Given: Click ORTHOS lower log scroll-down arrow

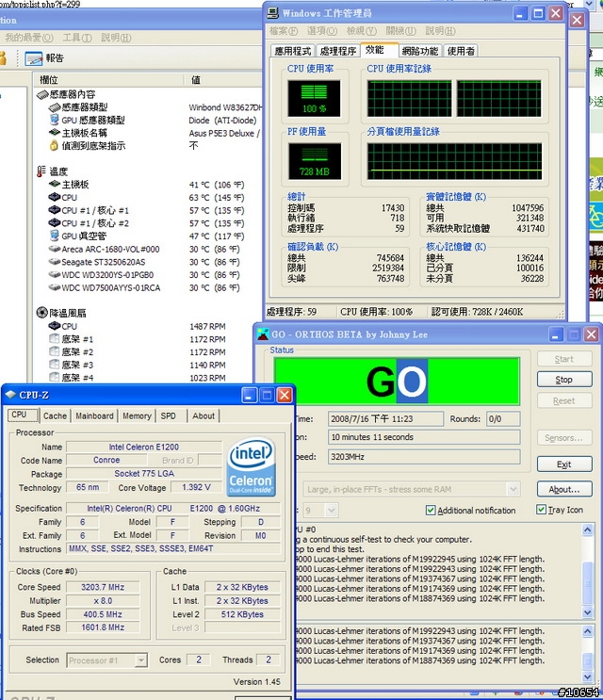Looking at the screenshot, I should [587, 676].
